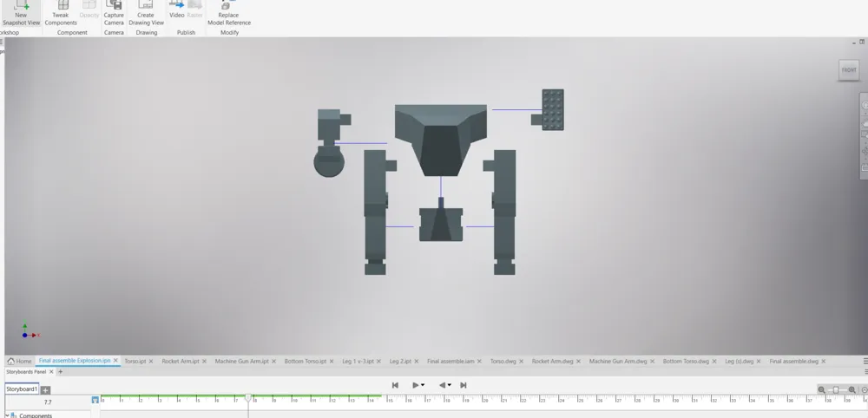Close the Leg (s).dwg tab
Viewport: 868px width, 418px height.
click(759, 361)
